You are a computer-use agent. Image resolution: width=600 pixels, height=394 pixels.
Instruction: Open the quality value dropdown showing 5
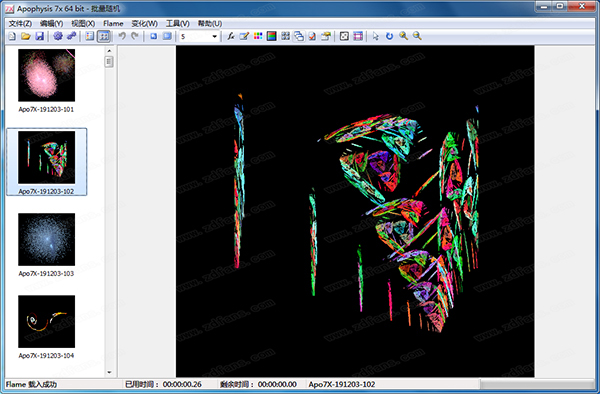coord(214,37)
